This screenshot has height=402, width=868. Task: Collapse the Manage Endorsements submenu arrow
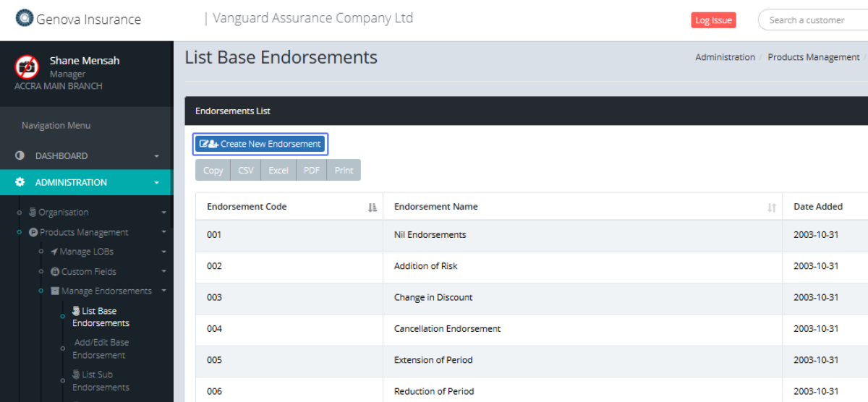click(163, 291)
